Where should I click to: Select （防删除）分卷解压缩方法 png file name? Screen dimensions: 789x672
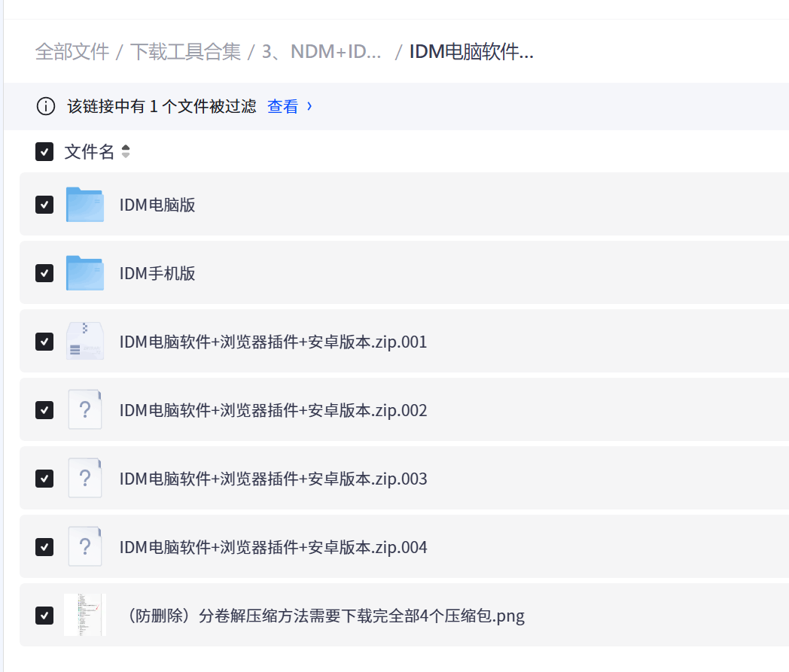(324, 616)
